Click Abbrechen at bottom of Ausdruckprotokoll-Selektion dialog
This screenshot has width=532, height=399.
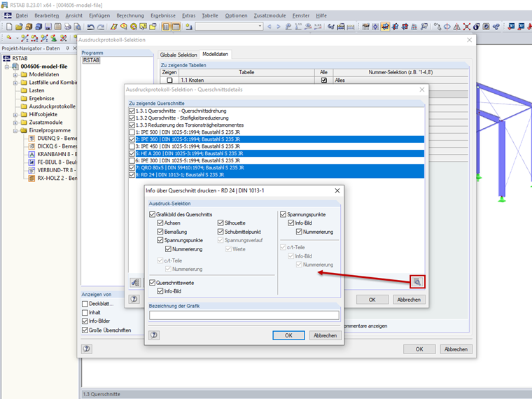[456, 349]
